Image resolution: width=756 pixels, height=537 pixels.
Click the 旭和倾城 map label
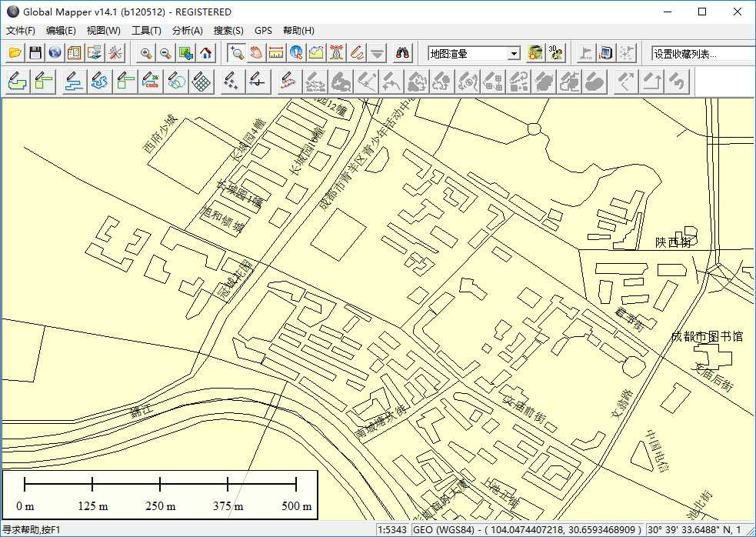tap(221, 218)
